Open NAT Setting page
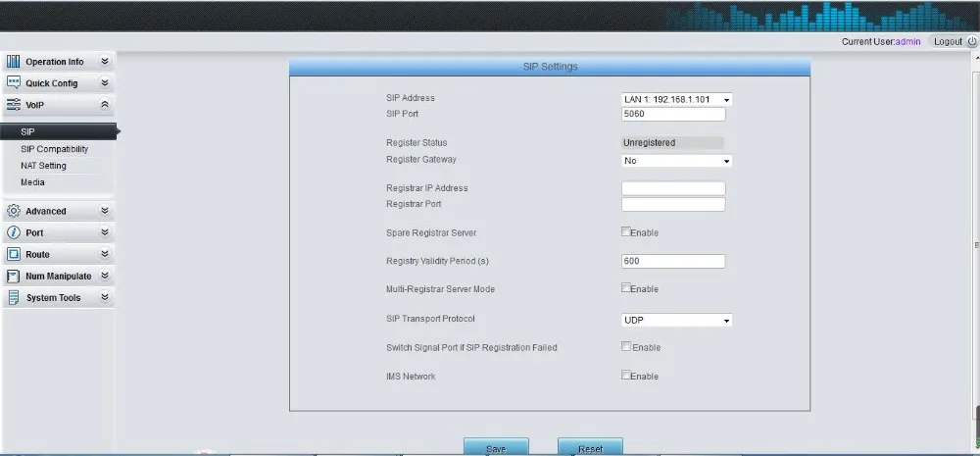Screen dimensions: 980x456 tap(43, 166)
